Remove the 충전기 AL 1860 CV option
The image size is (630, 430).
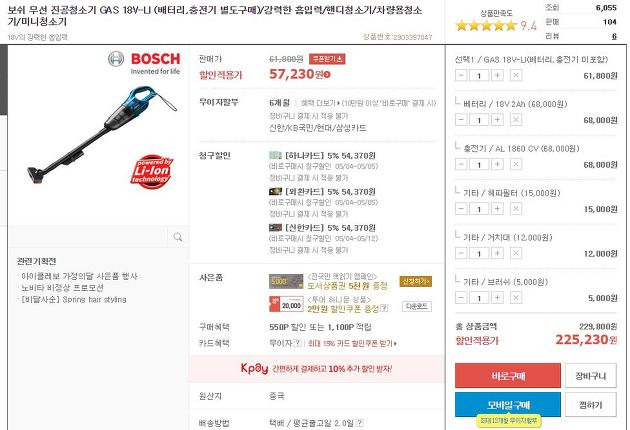pyautogui.click(x=516, y=164)
